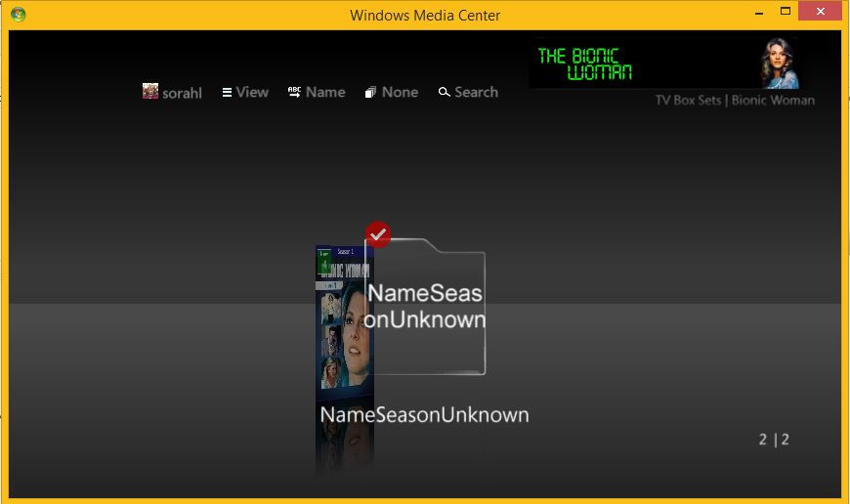
Task: Click the ABC sort icon
Action: coord(294,92)
